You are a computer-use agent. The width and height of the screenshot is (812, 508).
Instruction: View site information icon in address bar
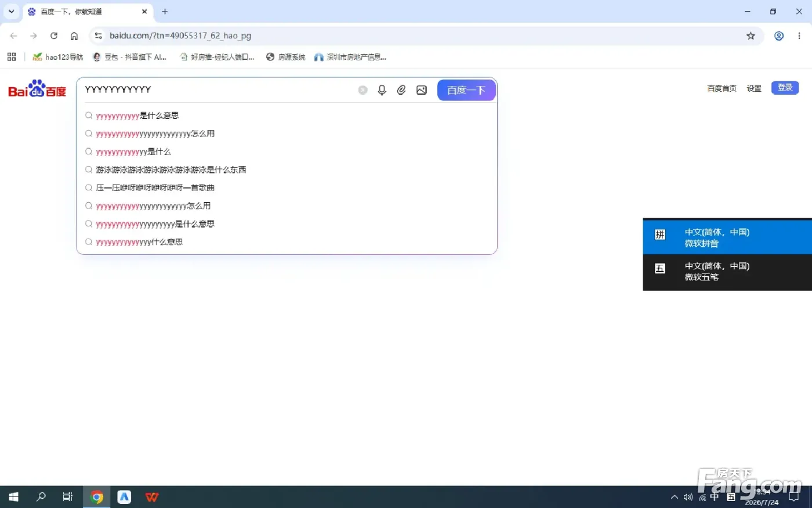click(99, 36)
